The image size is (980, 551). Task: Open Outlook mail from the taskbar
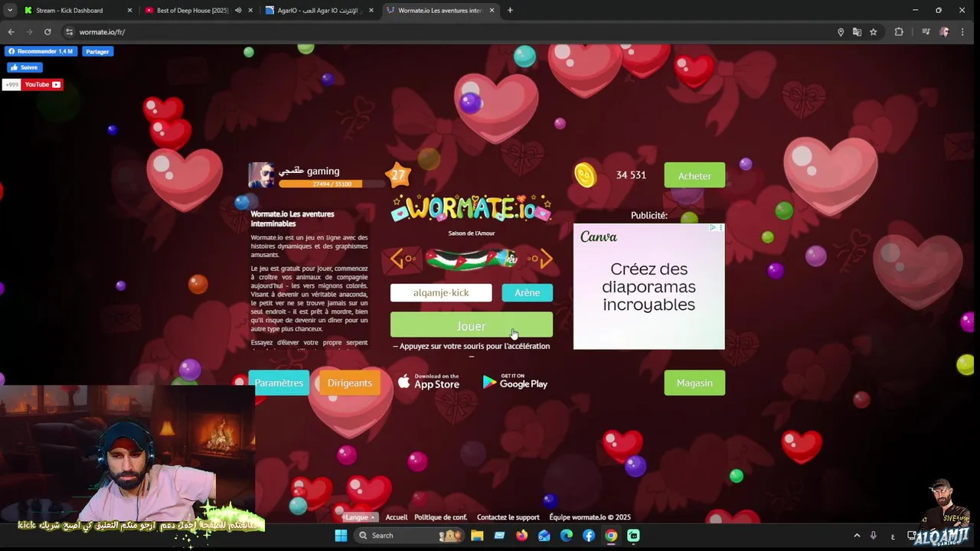point(544,536)
